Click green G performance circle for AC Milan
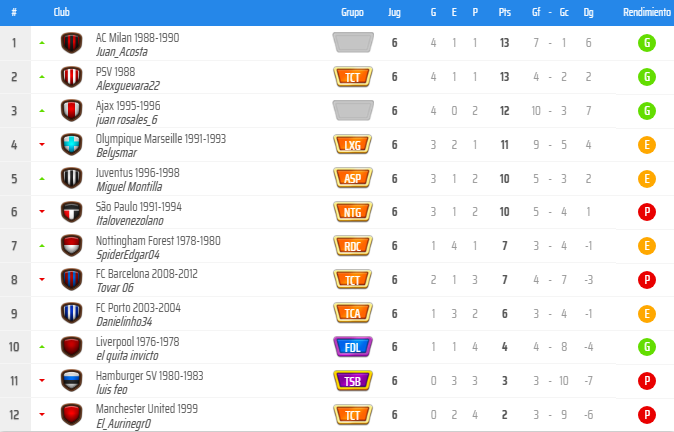 tap(647, 43)
